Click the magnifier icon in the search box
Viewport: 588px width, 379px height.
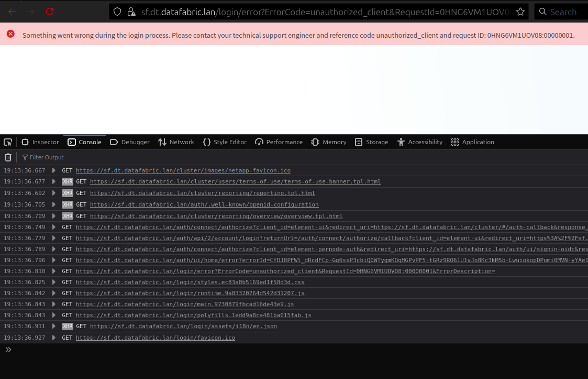click(542, 12)
